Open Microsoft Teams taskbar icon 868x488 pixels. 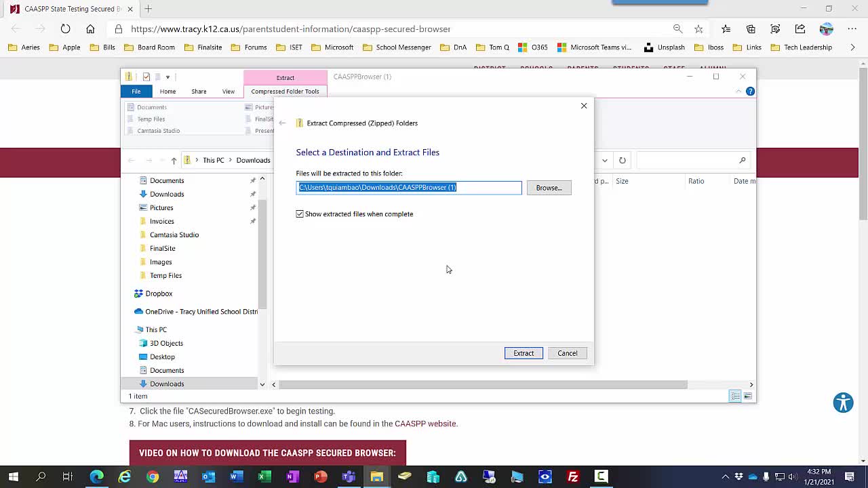point(349,476)
